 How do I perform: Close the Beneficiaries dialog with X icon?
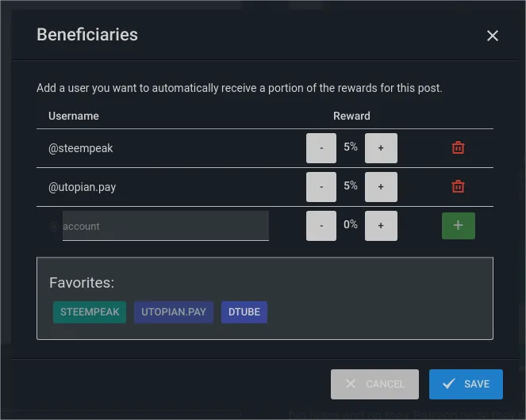click(493, 36)
